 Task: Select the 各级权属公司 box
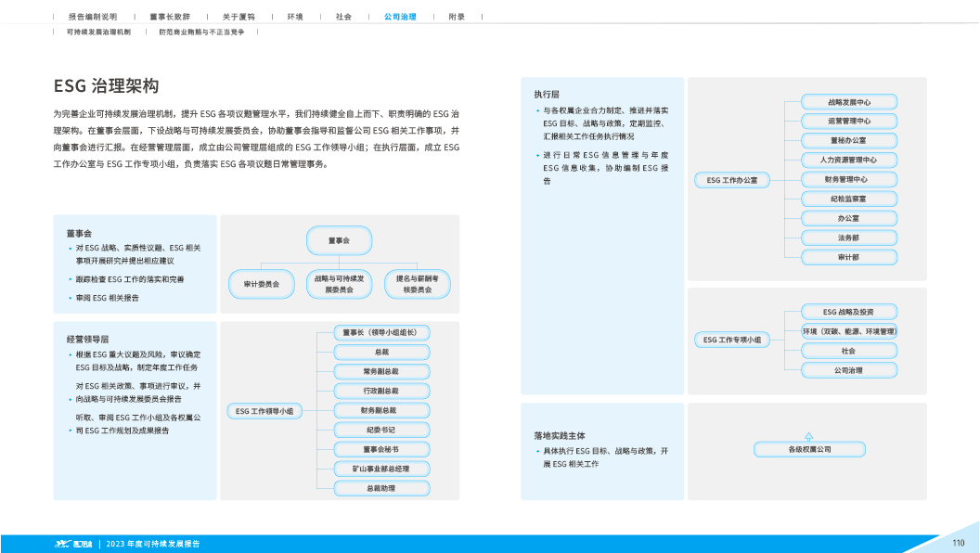tap(809, 450)
